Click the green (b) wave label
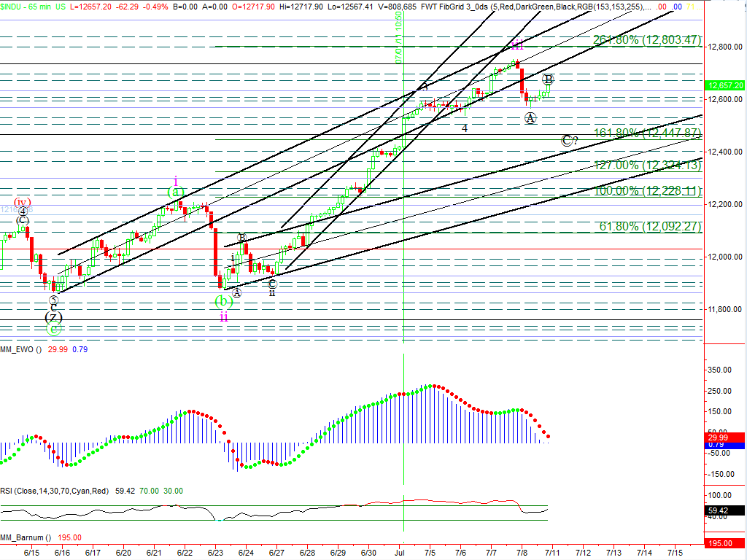This screenshot has height=560, width=747. pos(224,300)
